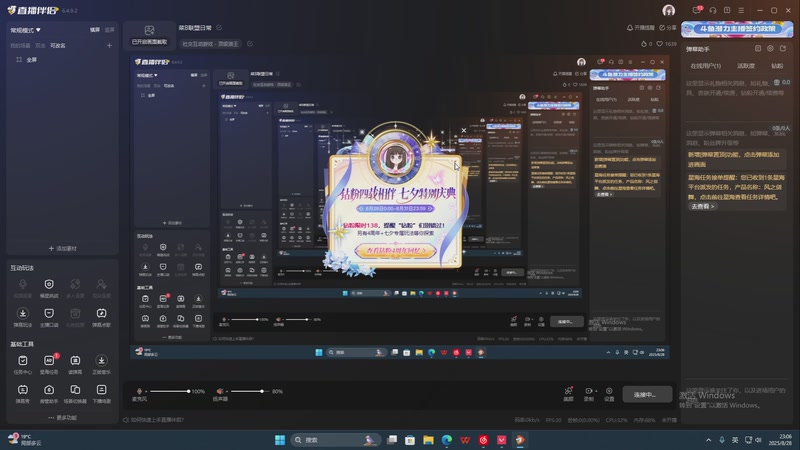
Task: Click the 连接中... button
Action: 647,394
